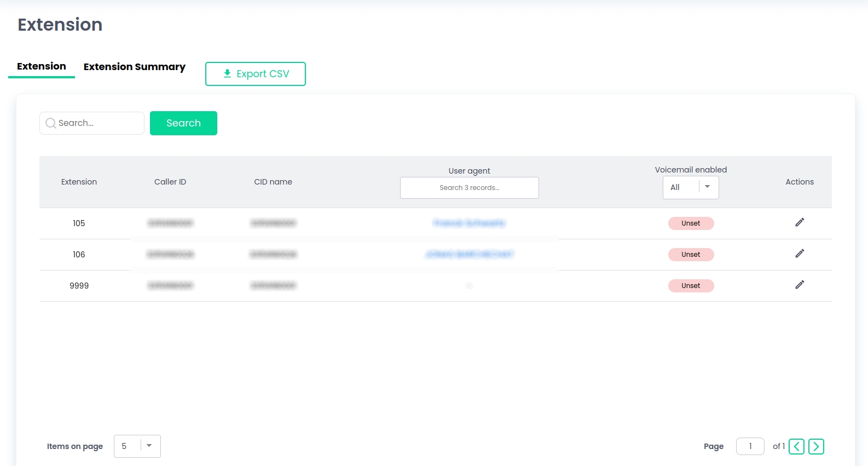Go to the previous page arrow
Screen dimensions: 868x466
point(796,447)
